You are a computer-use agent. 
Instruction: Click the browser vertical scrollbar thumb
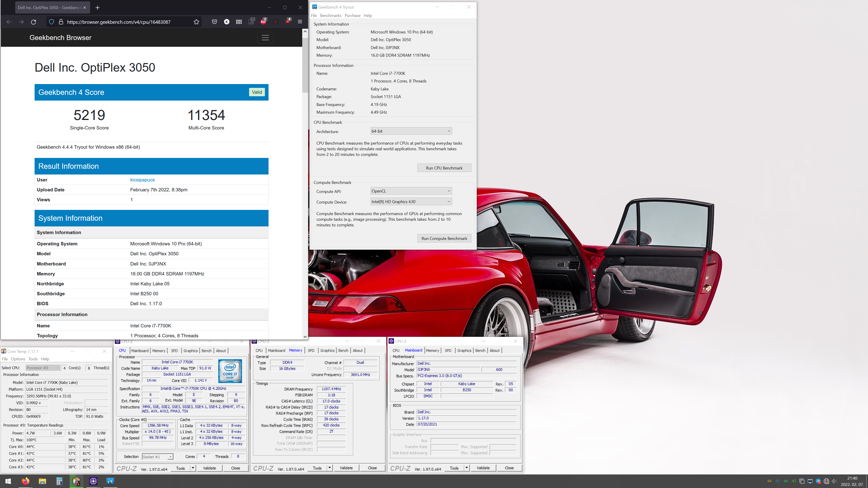[x=305, y=65]
